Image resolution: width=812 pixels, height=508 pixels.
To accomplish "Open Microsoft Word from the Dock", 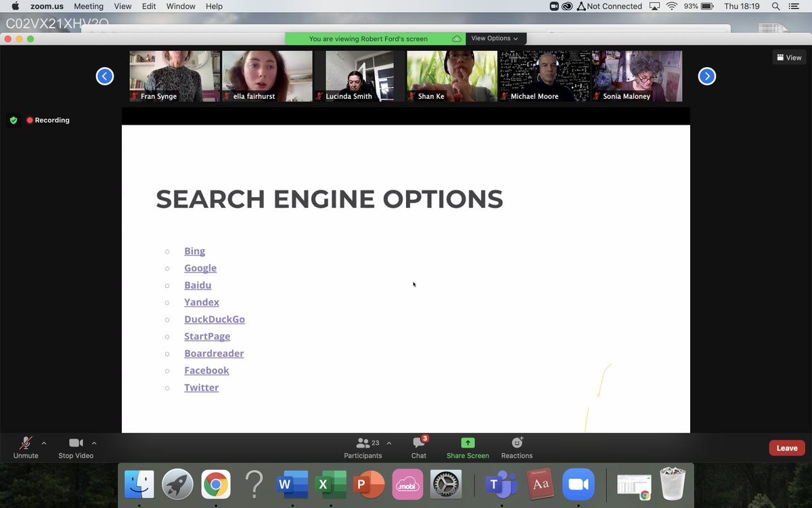I will pyautogui.click(x=292, y=485).
